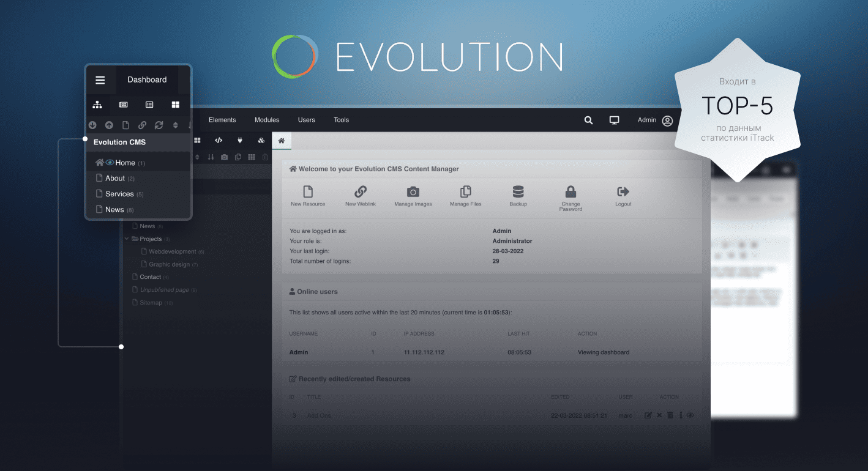Click the sort order arrows icon in tree toolbar

click(x=211, y=157)
